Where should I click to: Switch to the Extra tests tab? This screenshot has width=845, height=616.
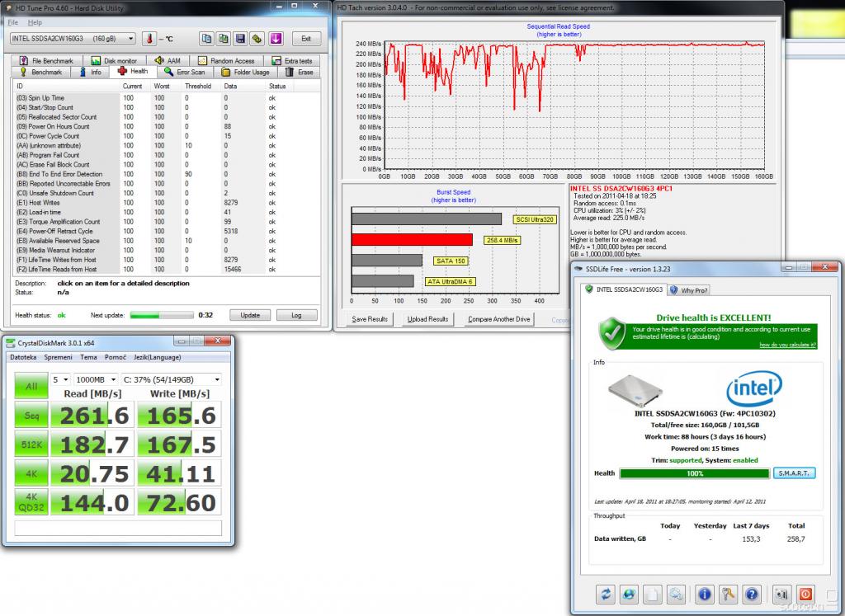pos(292,61)
